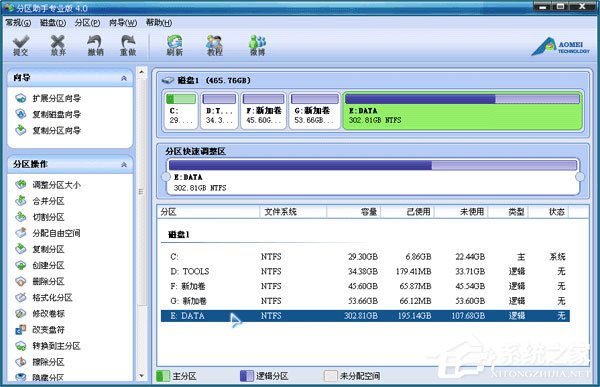Collapse the 分区操作 panel with its chevron
Viewport: 600px width, 387px height.
coord(124,165)
